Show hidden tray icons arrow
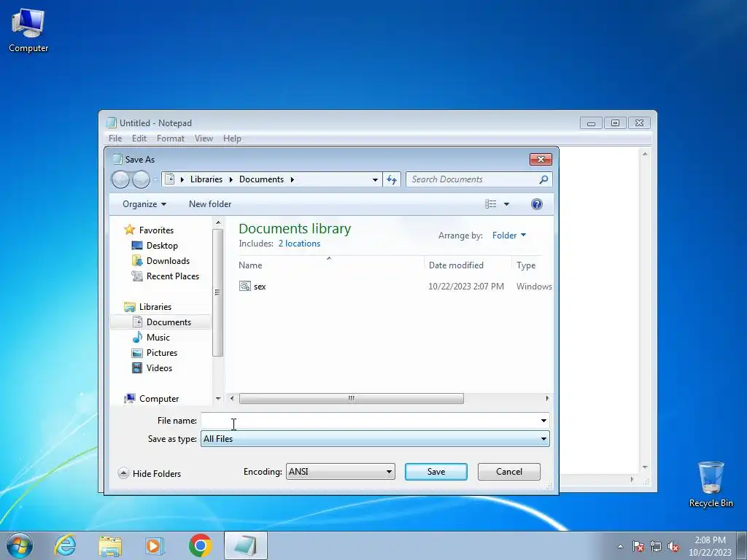The image size is (747, 560). click(x=620, y=546)
